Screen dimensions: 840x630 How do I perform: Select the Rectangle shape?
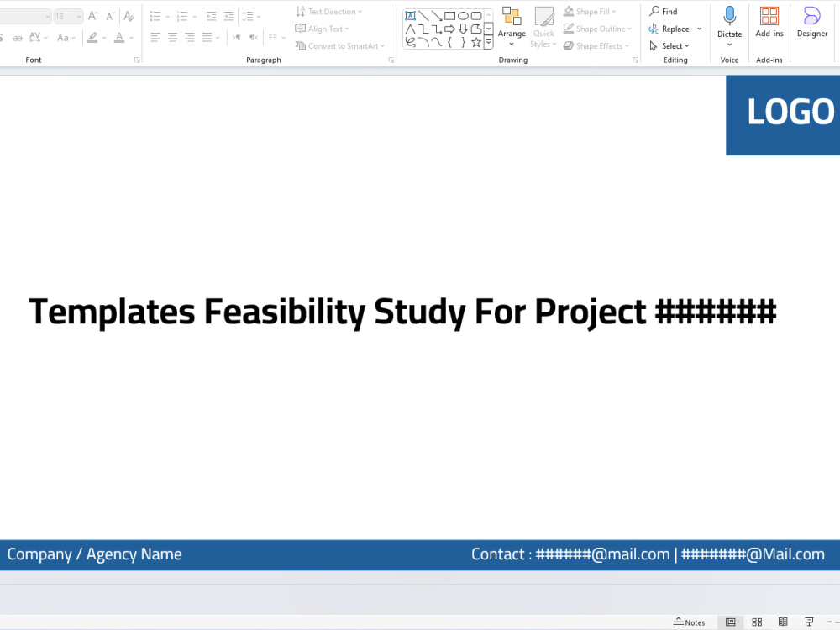[x=450, y=15]
